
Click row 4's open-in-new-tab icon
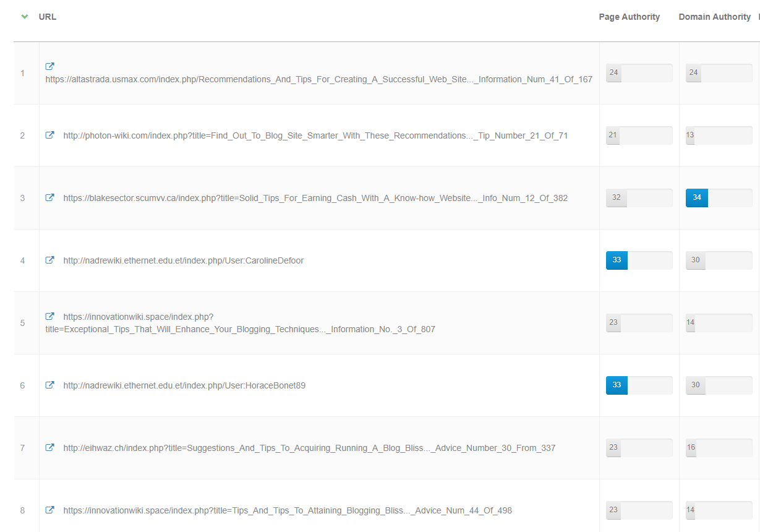coord(49,260)
